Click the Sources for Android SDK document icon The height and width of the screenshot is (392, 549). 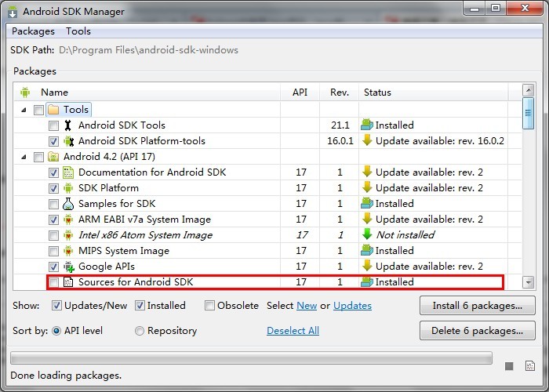pos(68,282)
